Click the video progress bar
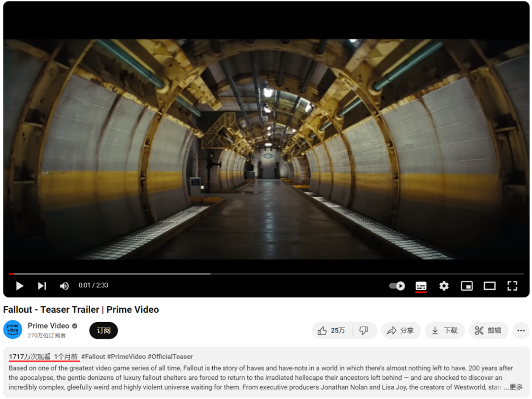This screenshot has width=532, height=399. tap(266, 273)
